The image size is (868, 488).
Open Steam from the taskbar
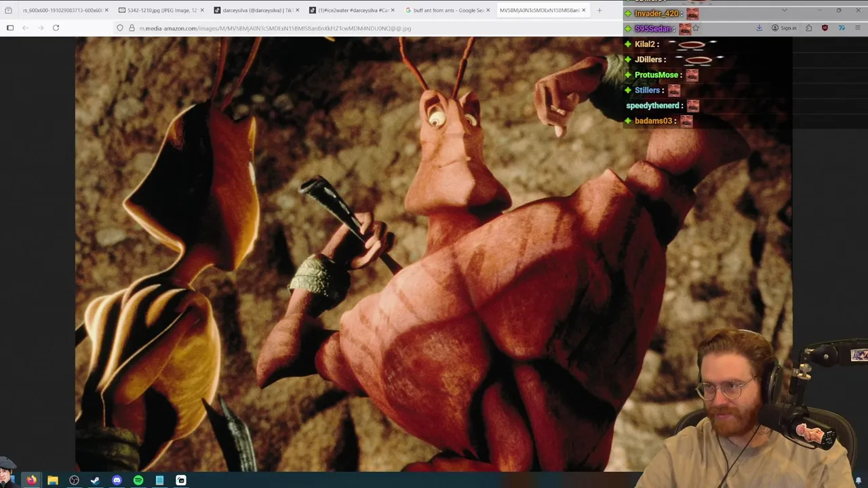(95, 480)
